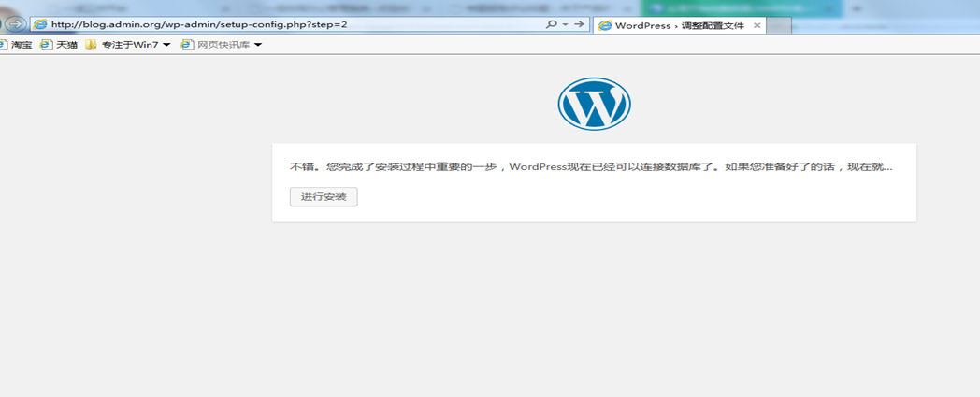Screen dimensions: 980x397
Task: Open the 专注于Win7 favorites folder
Action: 128,44
